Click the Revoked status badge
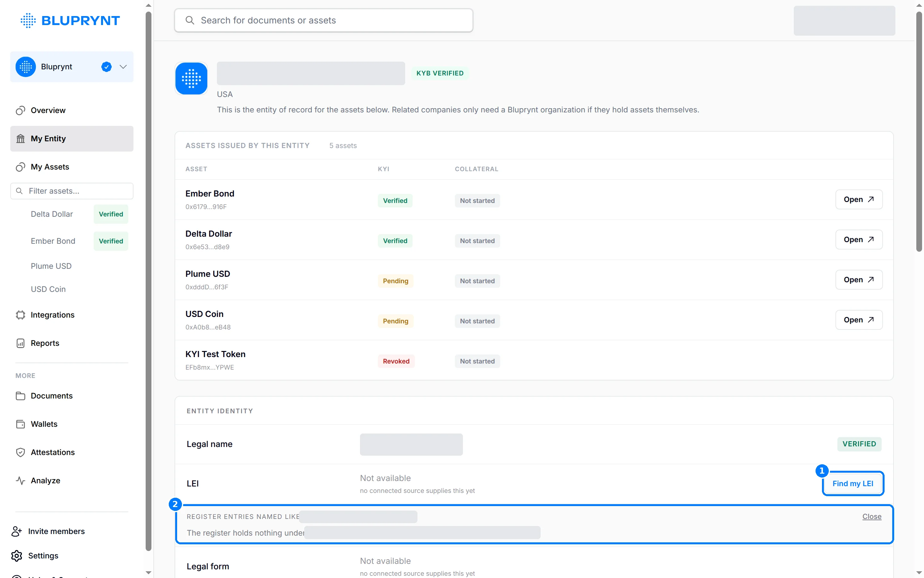 pos(396,362)
